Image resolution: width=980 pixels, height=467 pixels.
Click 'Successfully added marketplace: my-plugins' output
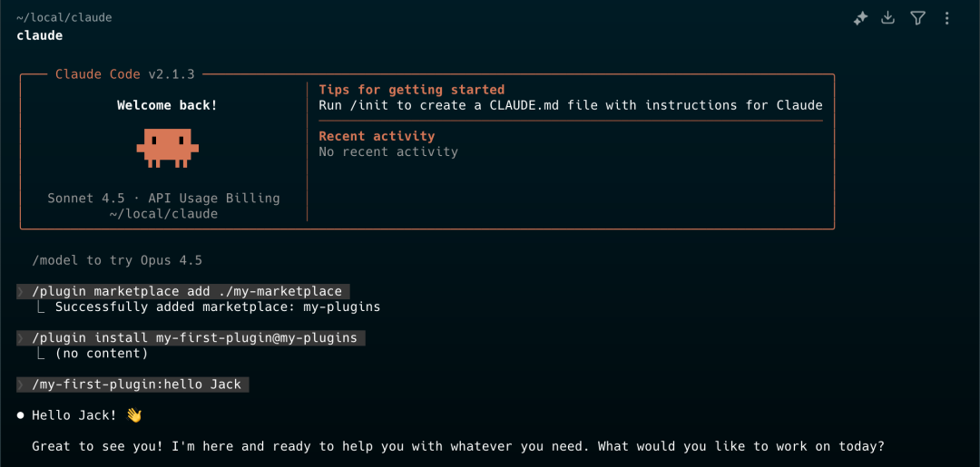[218, 307]
